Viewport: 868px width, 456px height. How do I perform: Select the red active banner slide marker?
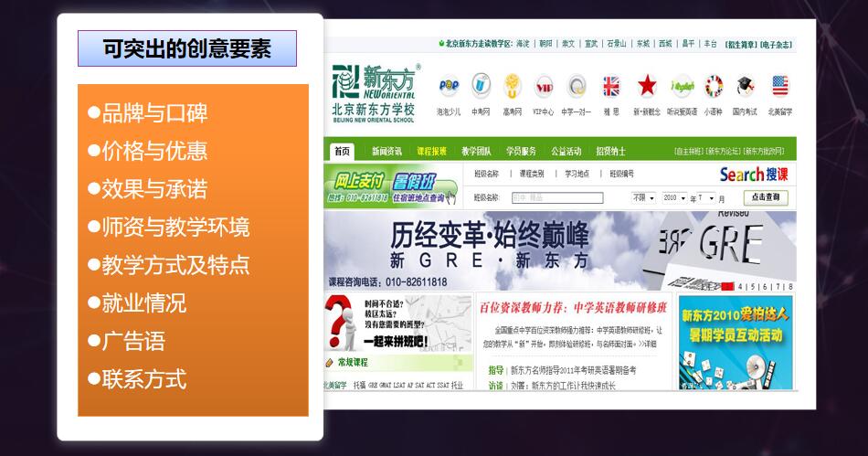(x=728, y=287)
